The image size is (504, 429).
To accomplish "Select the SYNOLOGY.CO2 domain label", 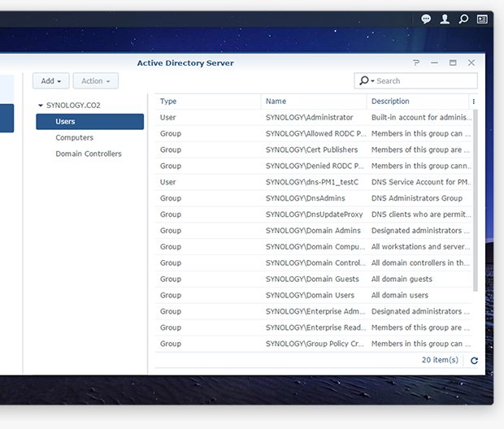I will 73,105.
